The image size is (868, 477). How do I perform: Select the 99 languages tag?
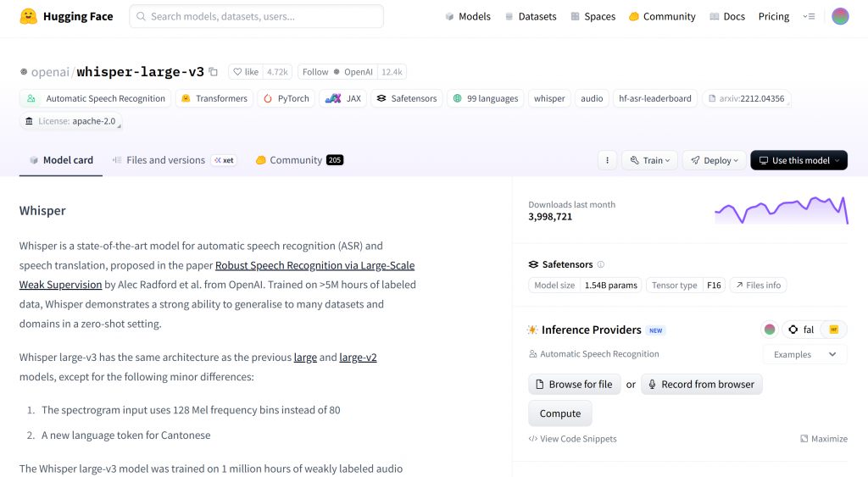pyautogui.click(x=485, y=98)
